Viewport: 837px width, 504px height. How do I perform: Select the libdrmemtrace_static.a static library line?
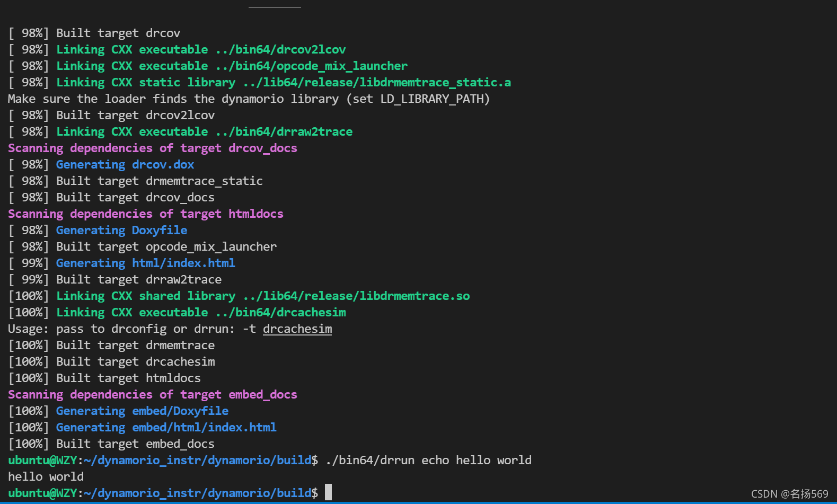point(260,83)
